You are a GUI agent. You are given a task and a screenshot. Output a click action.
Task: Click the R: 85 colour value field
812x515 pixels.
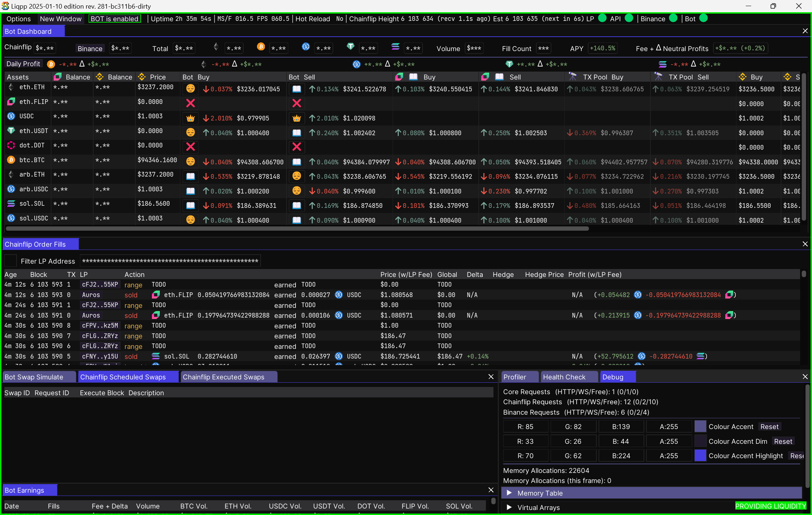(525, 427)
